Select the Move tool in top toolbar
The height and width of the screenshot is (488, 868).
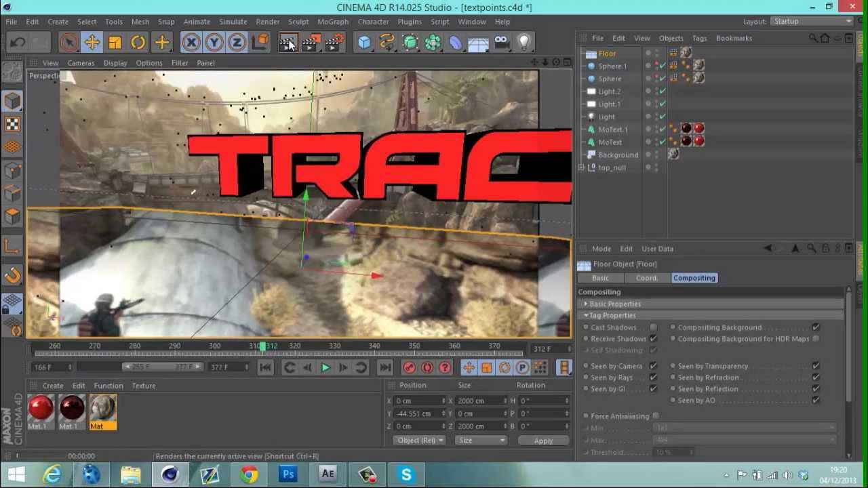point(92,43)
